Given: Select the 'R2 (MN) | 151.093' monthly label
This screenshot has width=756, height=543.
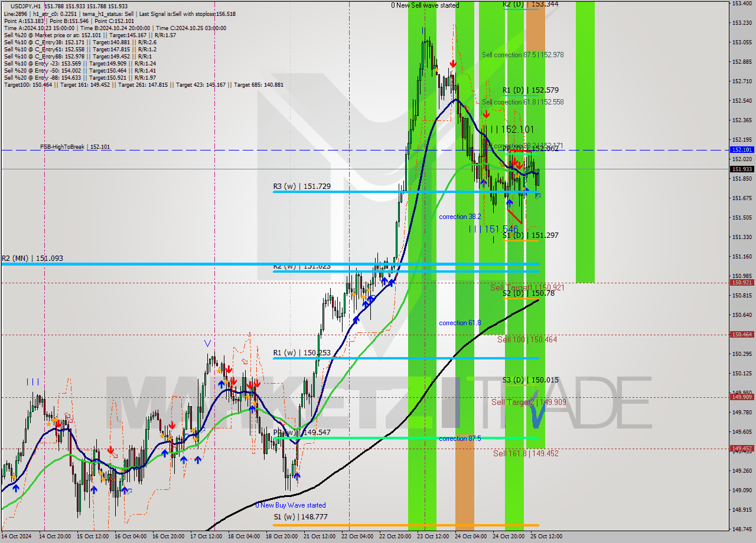Looking at the screenshot, I should (x=32, y=259).
